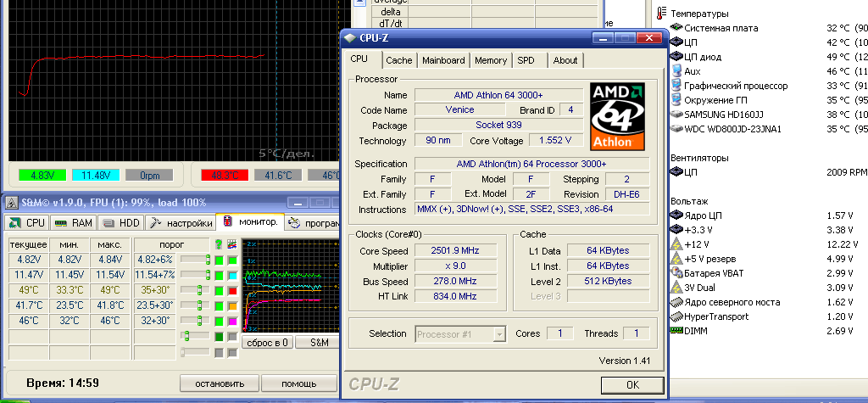Click the остановить button

click(x=220, y=383)
